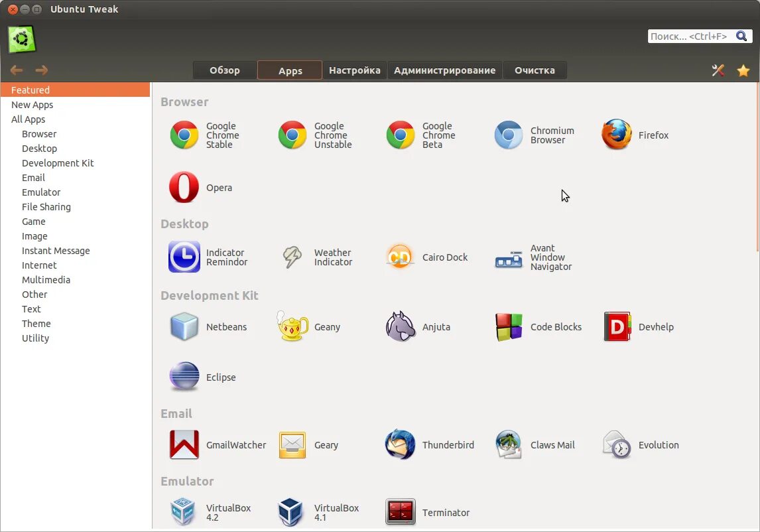This screenshot has height=532, width=760.
Task: Open the Internet category
Action: tap(75, 265)
